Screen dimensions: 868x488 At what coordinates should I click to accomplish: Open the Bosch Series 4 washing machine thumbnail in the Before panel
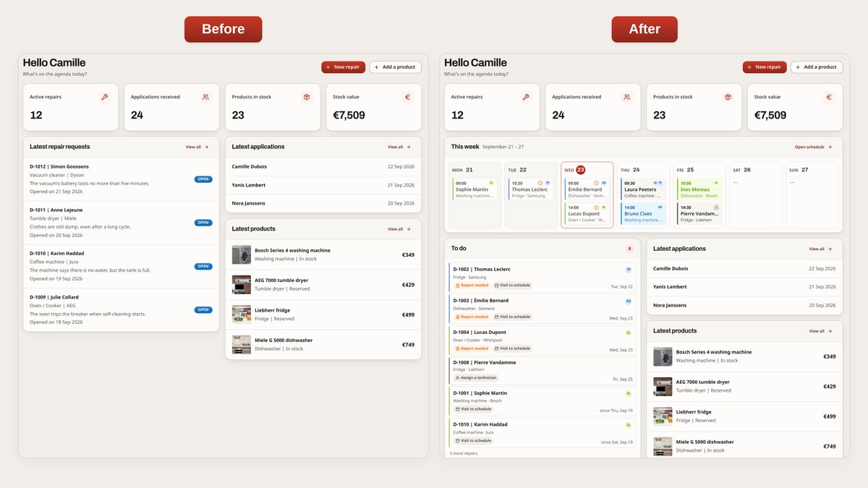tap(241, 254)
